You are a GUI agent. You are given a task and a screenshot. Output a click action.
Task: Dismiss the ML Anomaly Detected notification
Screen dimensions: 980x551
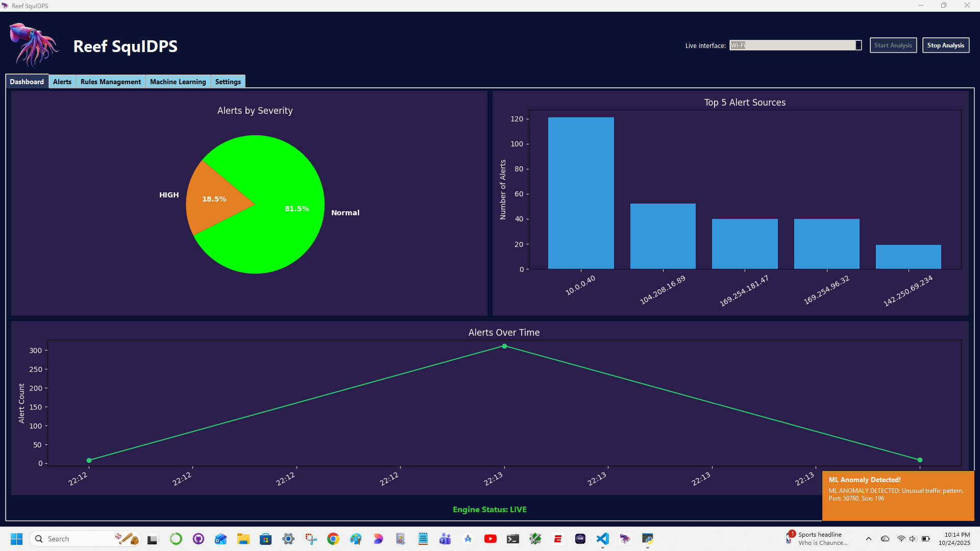tap(898, 494)
